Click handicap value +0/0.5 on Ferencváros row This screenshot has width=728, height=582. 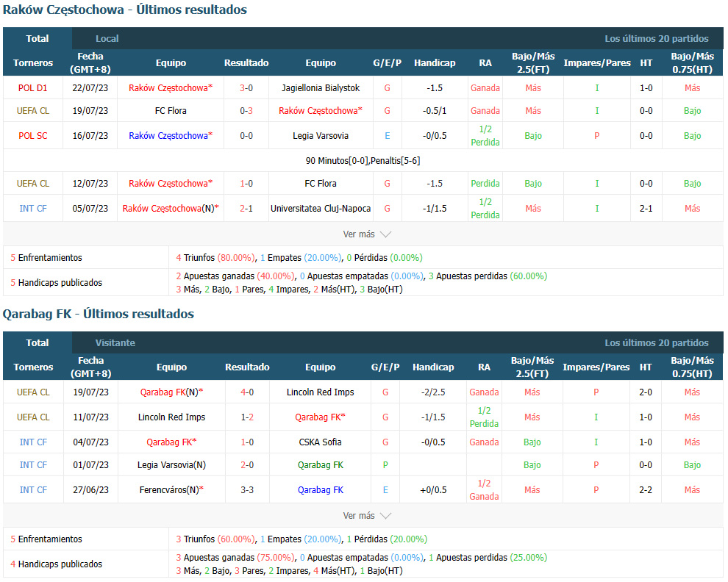tap(433, 489)
